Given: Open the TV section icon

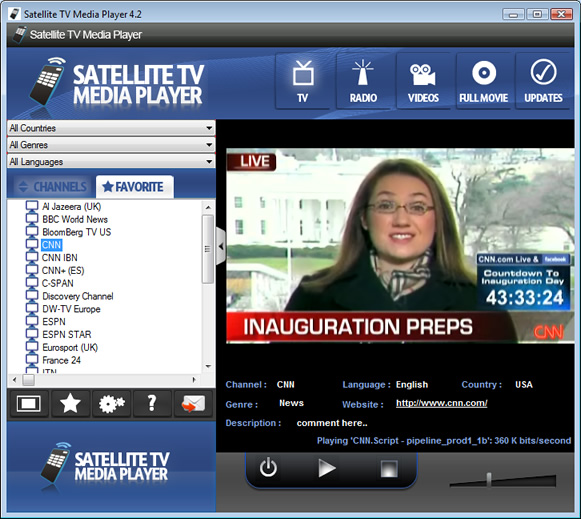Looking at the screenshot, I should [x=303, y=81].
